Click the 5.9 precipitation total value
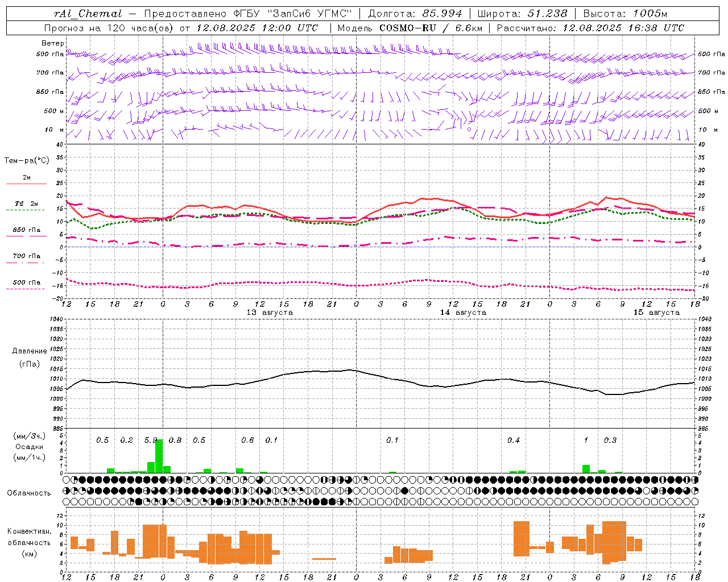This screenshot has width=728, height=582. (x=151, y=440)
